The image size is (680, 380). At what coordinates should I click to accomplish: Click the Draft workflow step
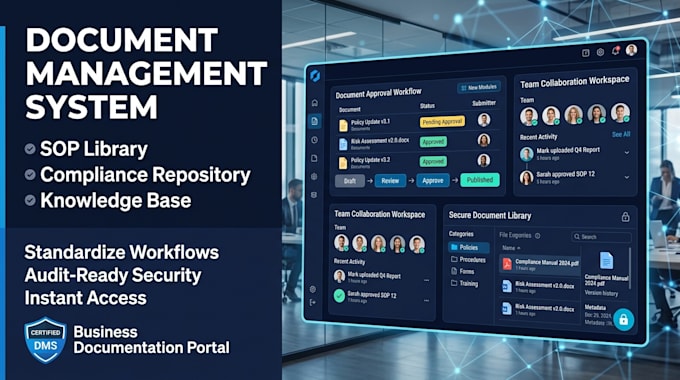coord(350,181)
